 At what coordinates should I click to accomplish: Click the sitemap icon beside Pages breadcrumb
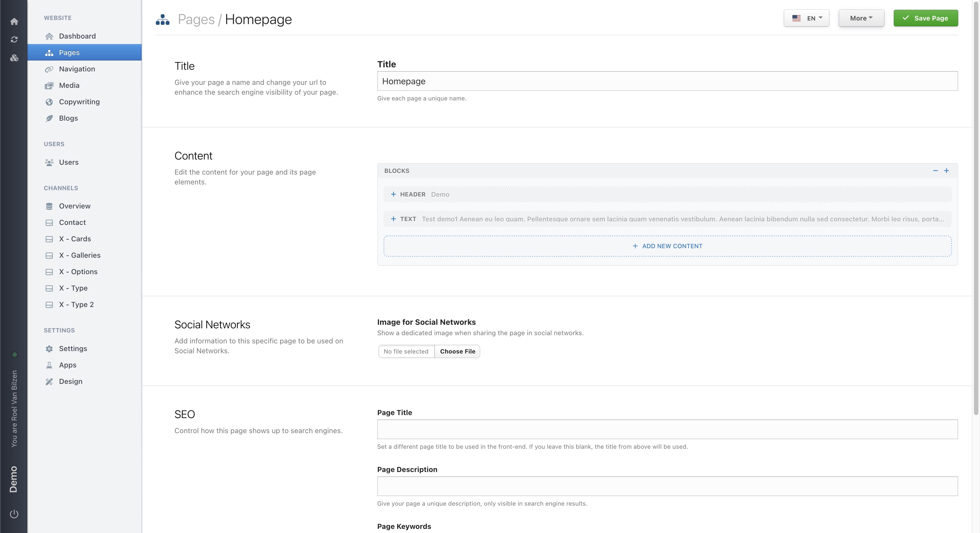[x=162, y=19]
